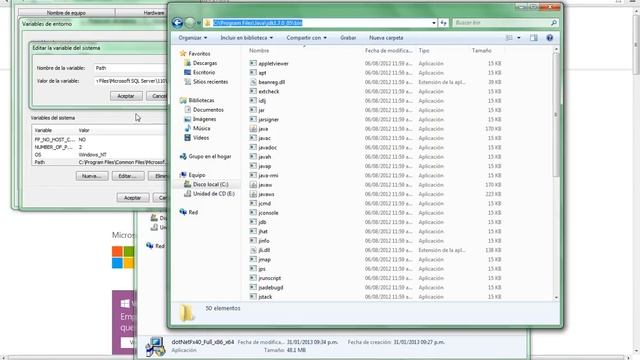The width and height of the screenshot is (640, 360).
Task: Create folder with Nueva carpeta
Action: pyautogui.click(x=386, y=38)
